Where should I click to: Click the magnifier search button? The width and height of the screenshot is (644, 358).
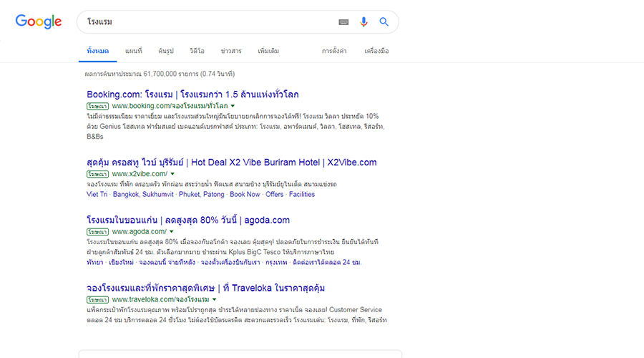(x=384, y=21)
